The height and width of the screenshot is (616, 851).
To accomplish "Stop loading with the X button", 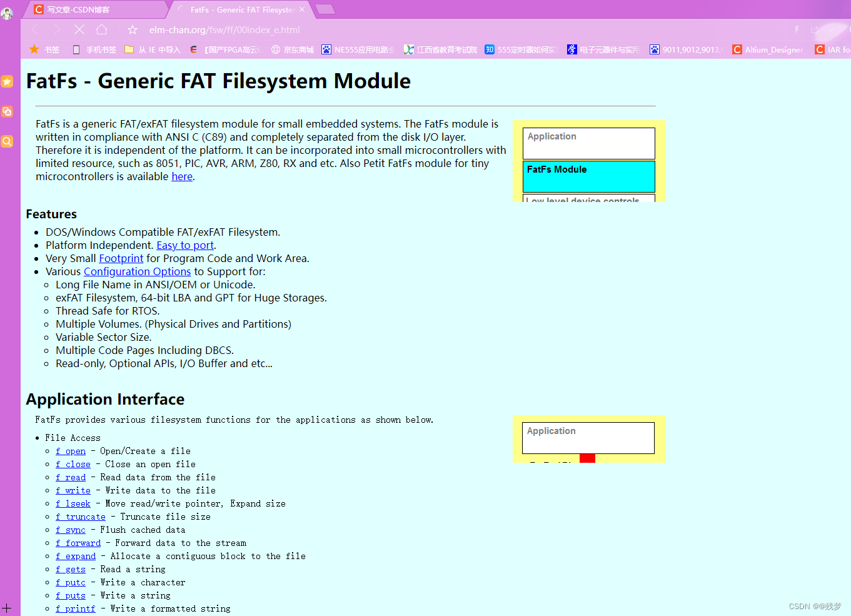I will point(79,29).
